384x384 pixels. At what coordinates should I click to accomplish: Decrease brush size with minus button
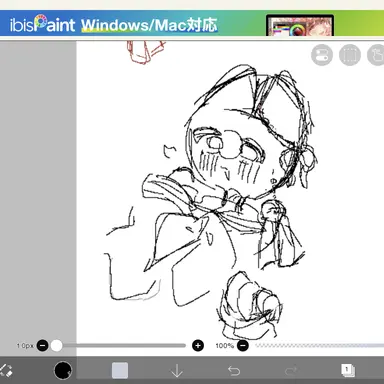tap(42, 346)
